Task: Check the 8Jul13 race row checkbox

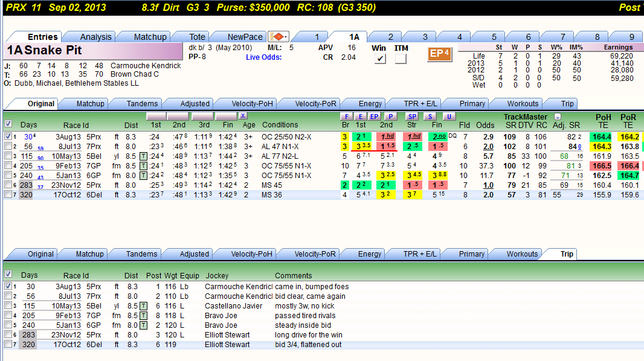Action: pyautogui.click(x=8, y=146)
